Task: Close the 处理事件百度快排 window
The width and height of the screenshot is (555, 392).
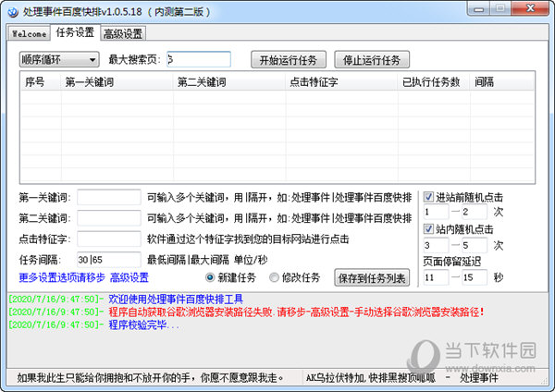Action: 530,8
